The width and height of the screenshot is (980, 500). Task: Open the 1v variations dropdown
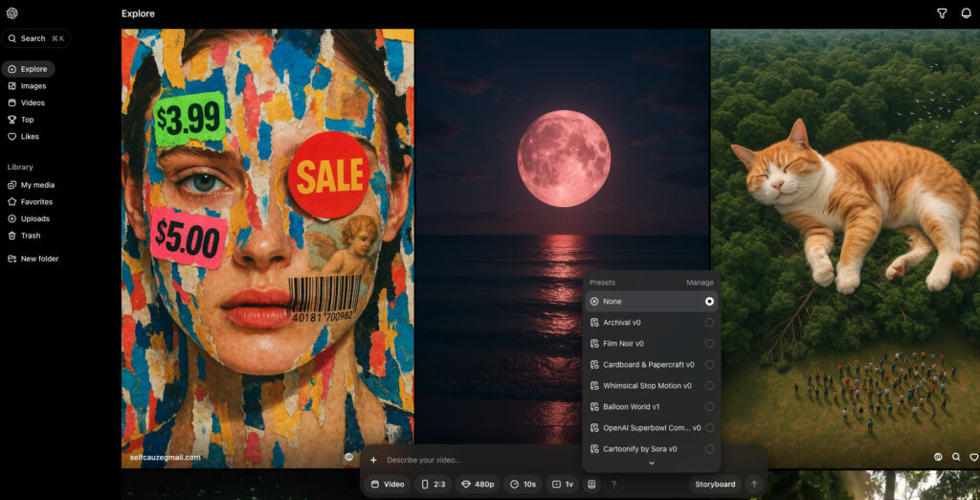pos(563,485)
